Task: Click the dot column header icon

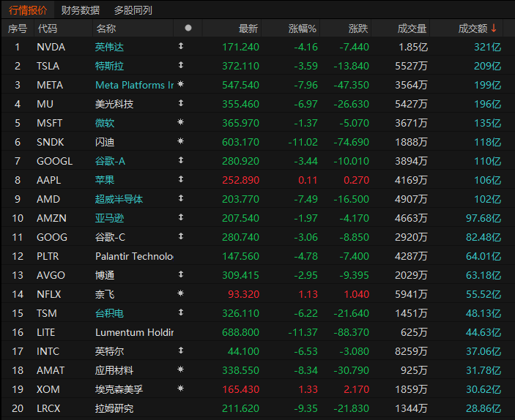Action: coord(188,28)
